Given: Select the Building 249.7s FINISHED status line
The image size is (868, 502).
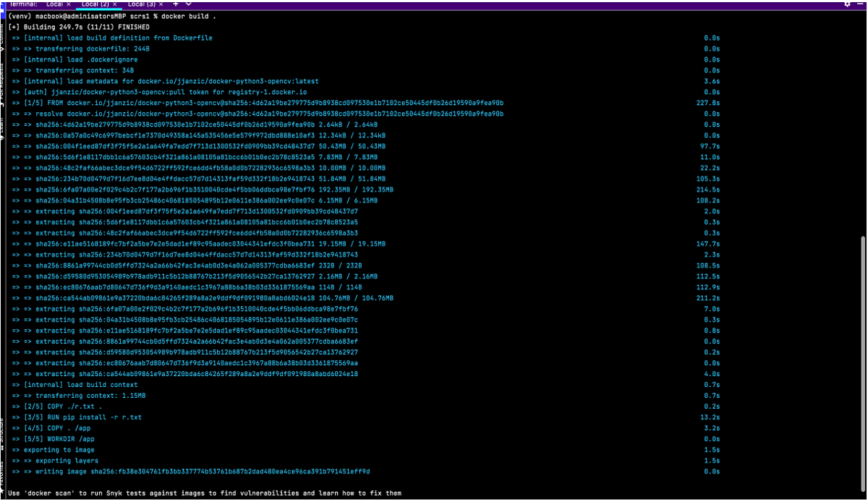Looking at the screenshot, I should coord(80,27).
